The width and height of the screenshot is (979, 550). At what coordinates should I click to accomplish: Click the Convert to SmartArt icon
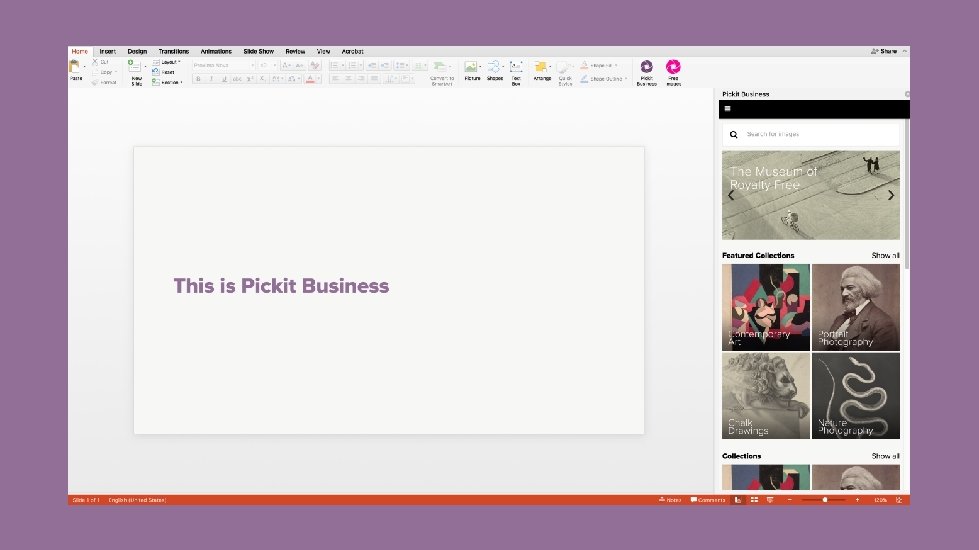coord(440,66)
